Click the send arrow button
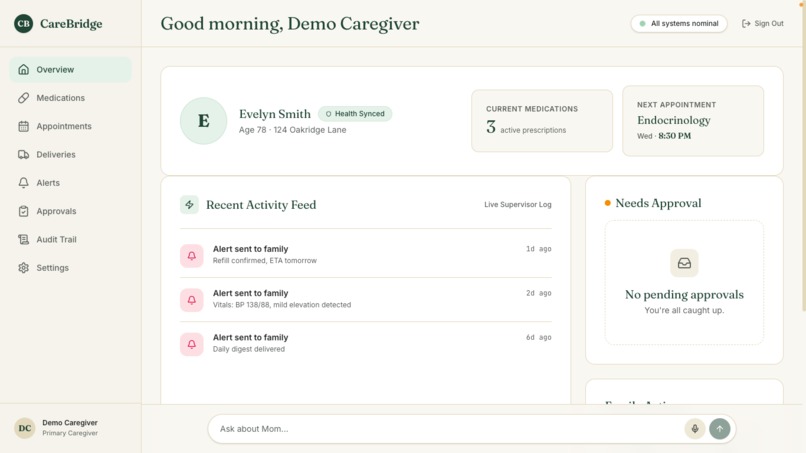Screen dimensions: 806x453 tap(720, 429)
